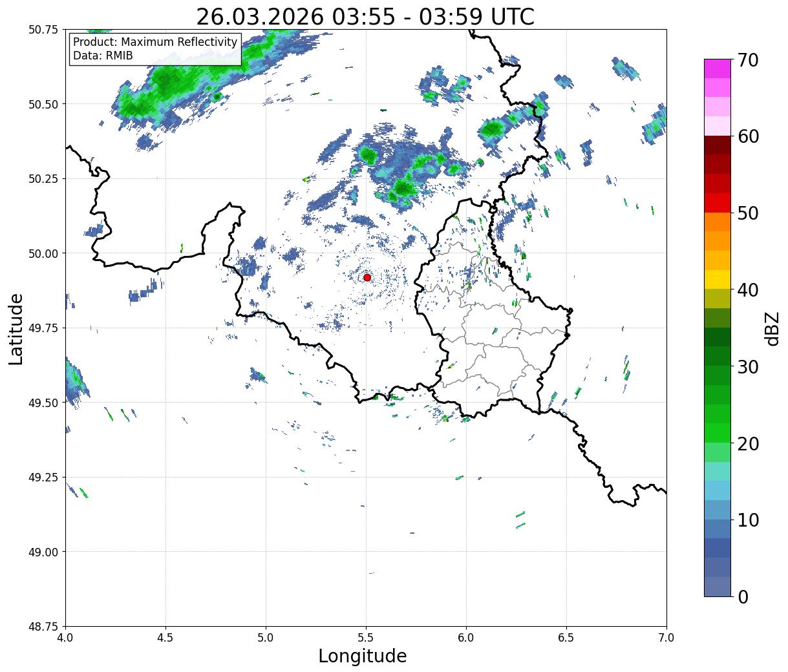This screenshot has height=672, width=788.
Task: Click the latitude tick label 49.25
Action: click(43, 478)
